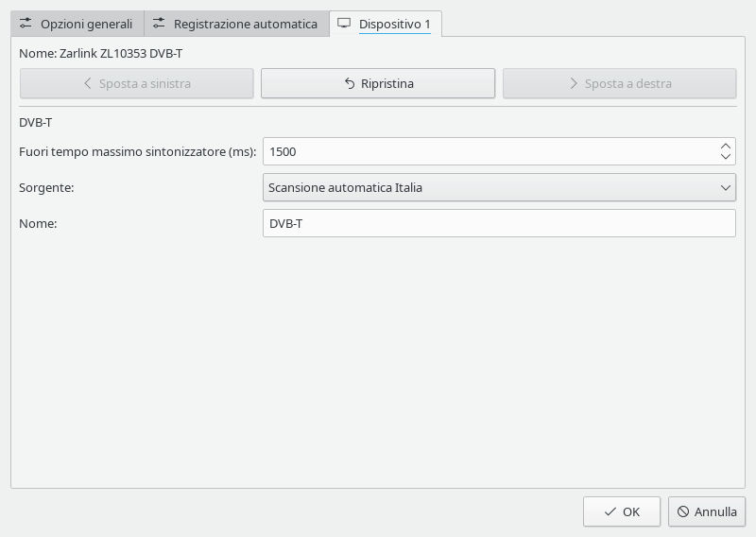Open the Sorgente dropdown
This screenshot has height=537, width=756.
[x=499, y=187]
